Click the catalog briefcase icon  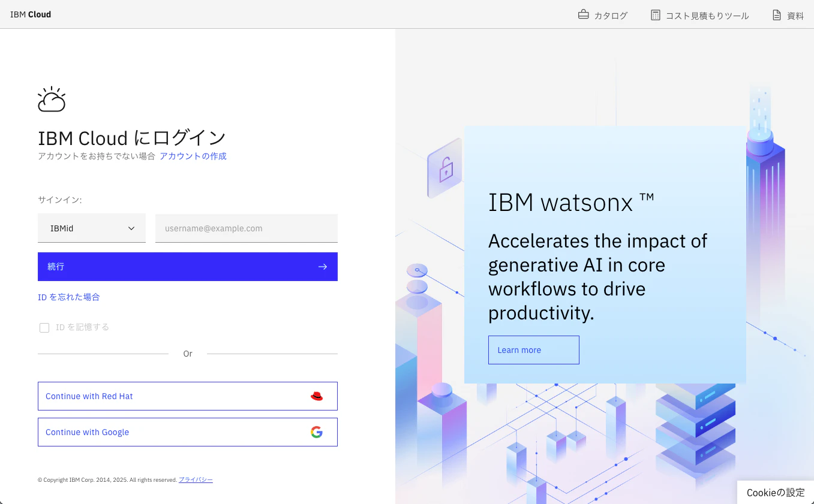pos(583,15)
